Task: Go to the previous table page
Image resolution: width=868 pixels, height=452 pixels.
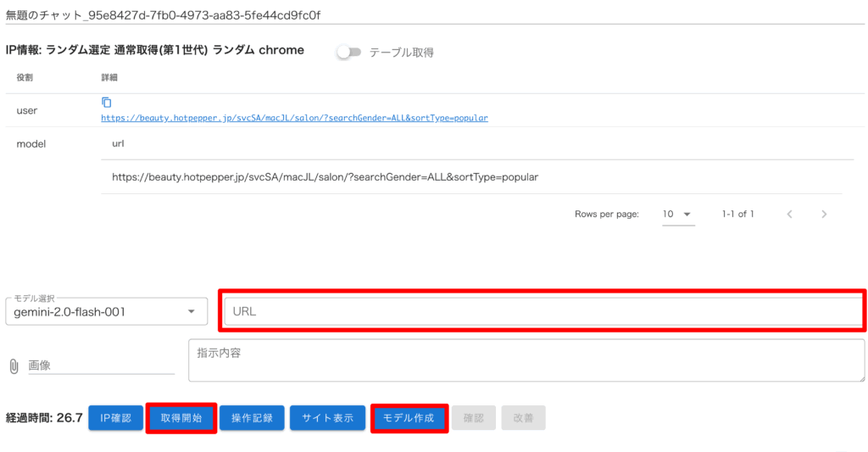Action: click(x=789, y=215)
